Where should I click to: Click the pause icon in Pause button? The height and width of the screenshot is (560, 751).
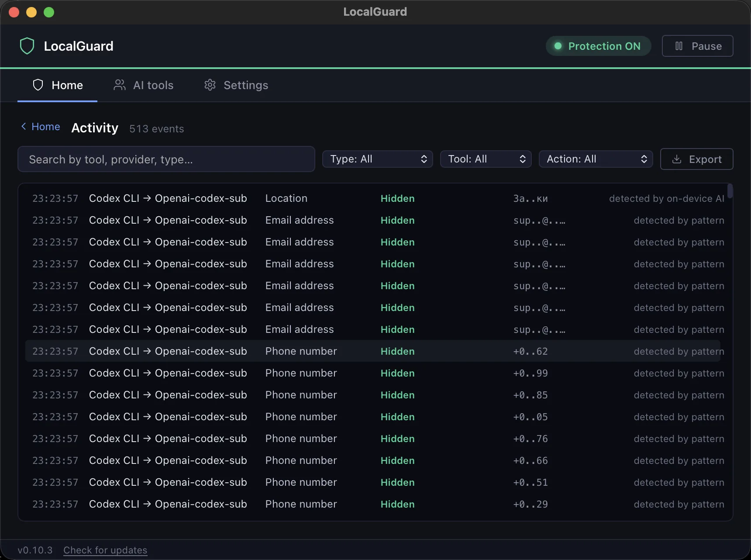(x=679, y=46)
